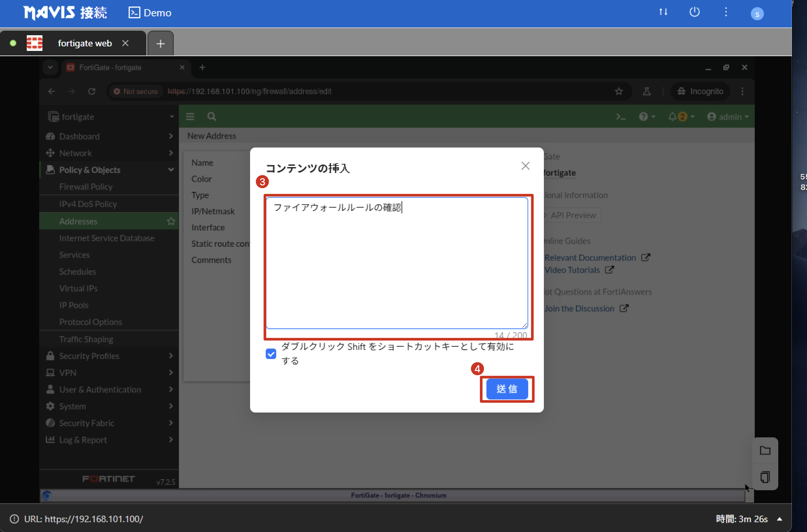
Task: Toggle double-click Shift shortcut checkbox
Action: (x=271, y=354)
